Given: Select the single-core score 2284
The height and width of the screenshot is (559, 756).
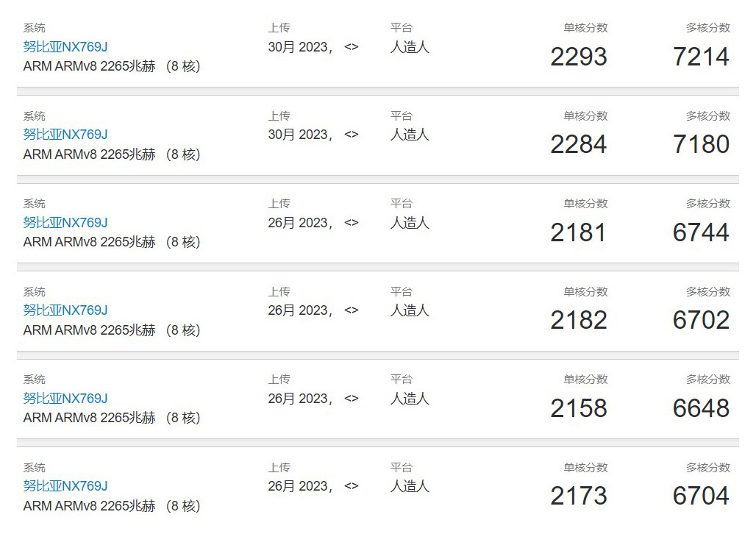Looking at the screenshot, I should tap(579, 144).
